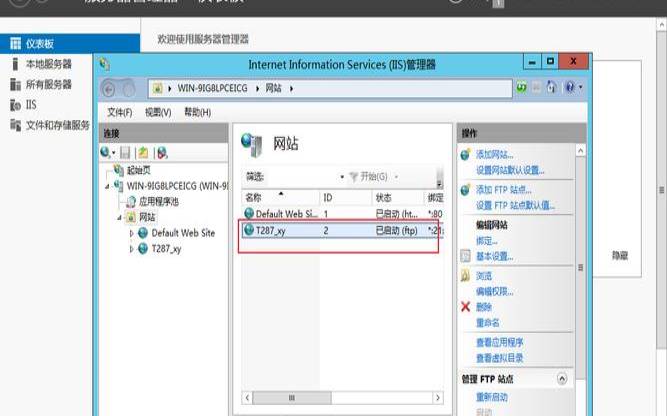Expand Default Web Site tree node
Image resolution: width=667 pixels, height=416 pixels.
(x=131, y=233)
